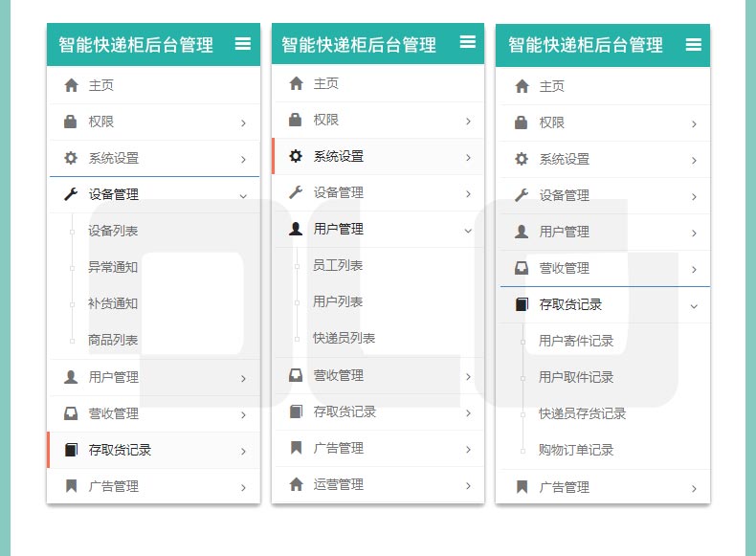Select the 快递员列表 submenu item
756x556 pixels.
click(x=344, y=338)
